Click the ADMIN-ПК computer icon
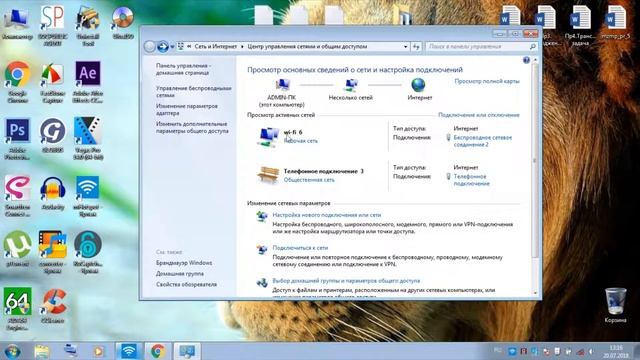The height and width of the screenshot is (360, 640). coord(282,85)
